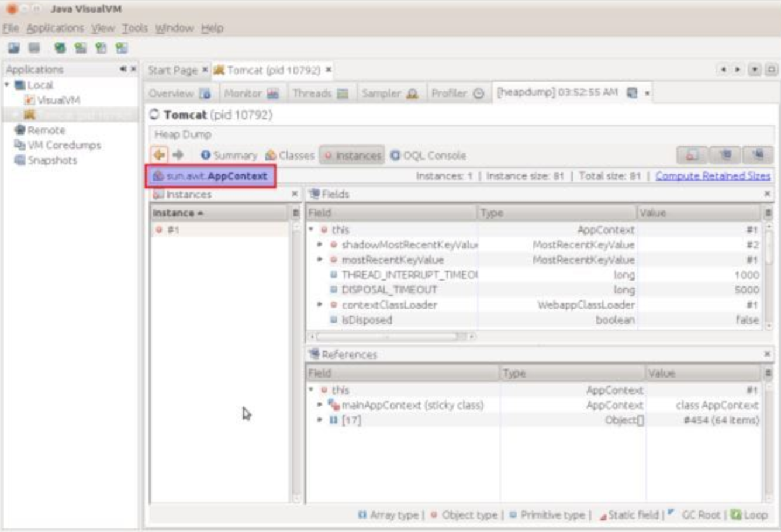The image size is (781, 532).
Task: Click the Add JMX Connection toolbar icon
Action: [60, 48]
